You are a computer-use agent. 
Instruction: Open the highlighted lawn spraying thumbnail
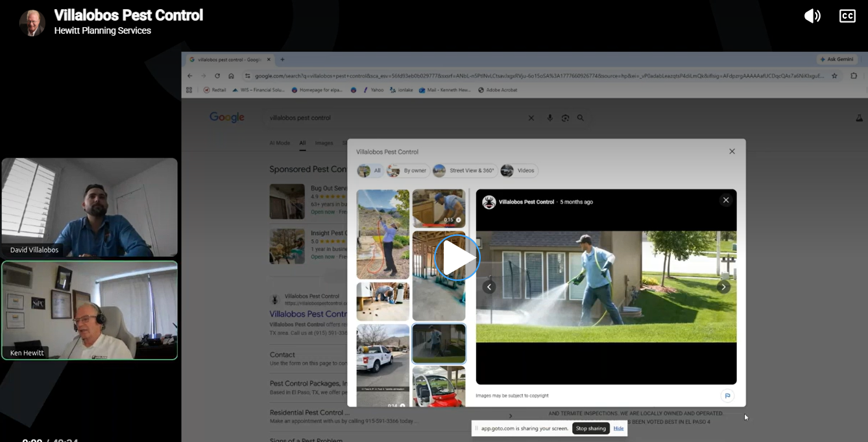point(439,343)
